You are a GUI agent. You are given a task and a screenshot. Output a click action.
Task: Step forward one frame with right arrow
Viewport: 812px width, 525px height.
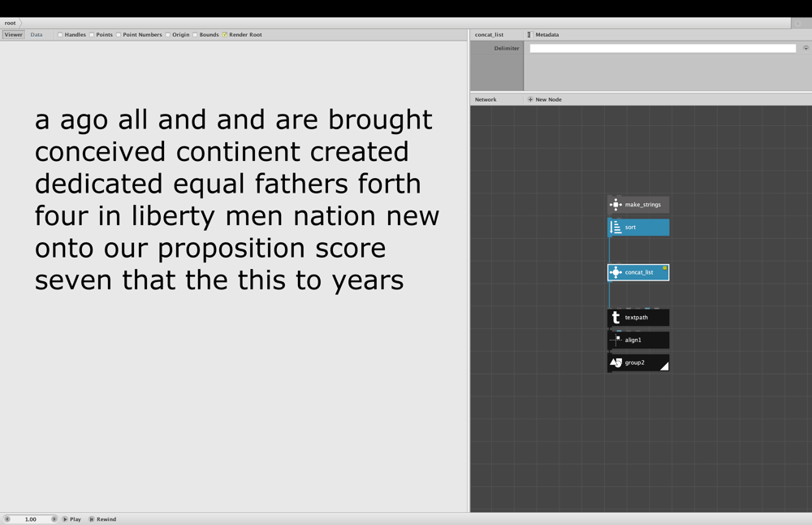54,518
